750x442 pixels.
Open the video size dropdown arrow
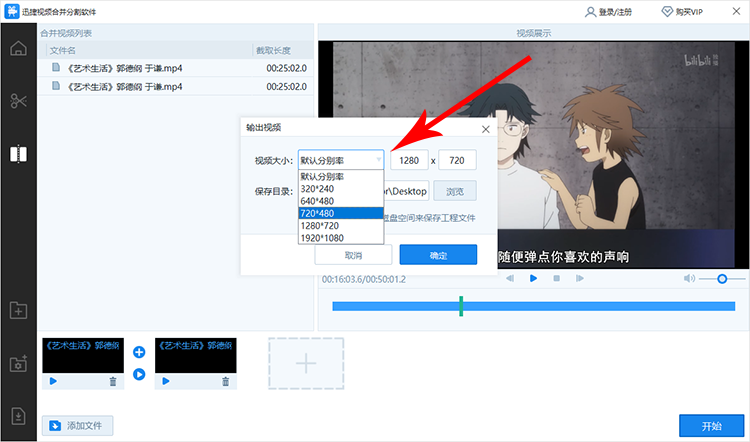tap(378, 160)
